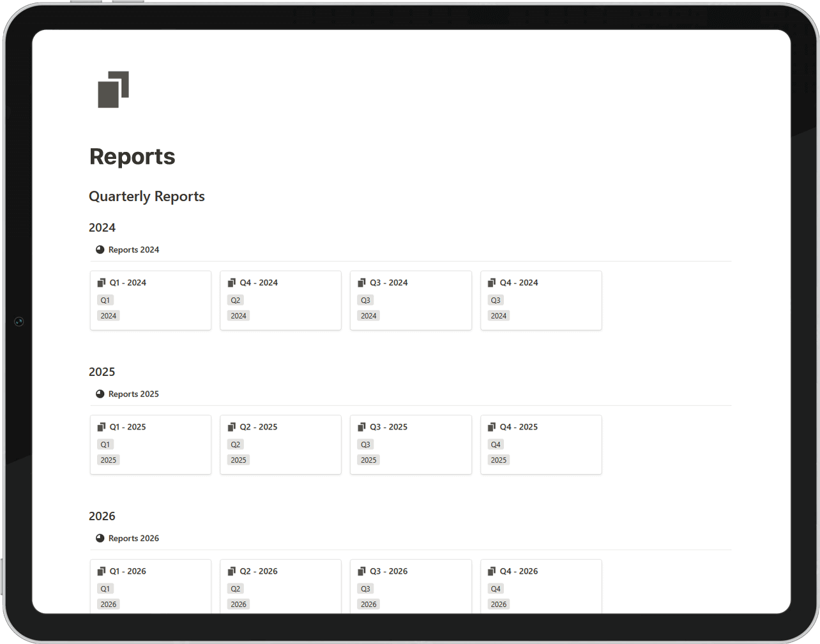Open the Q1 - 2025 report title
The width and height of the screenshot is (820, 644).
coord(128,427)
